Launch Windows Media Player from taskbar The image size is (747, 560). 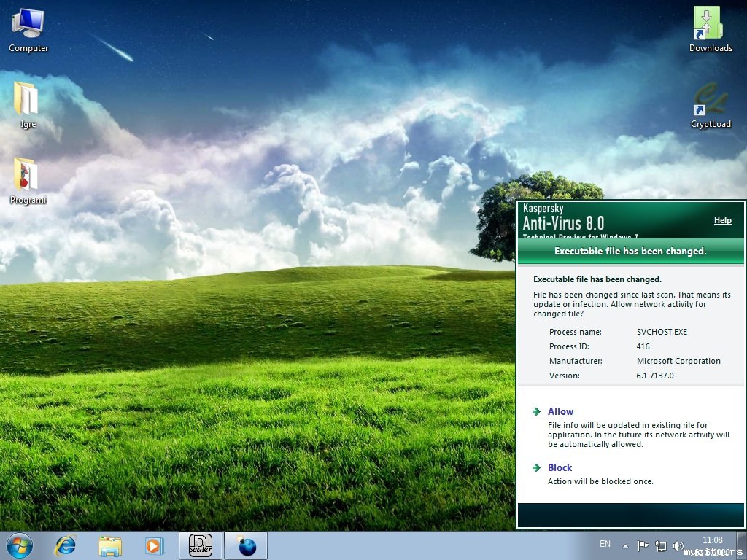click(154, 545)
